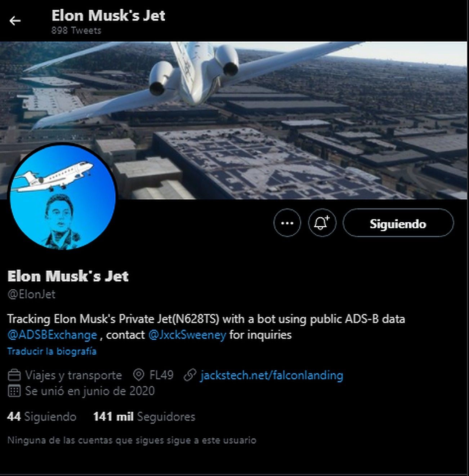Click the 898 Tweets count text
The height and width of the screenshot is (476, 469).
click(x=76, y=30)
